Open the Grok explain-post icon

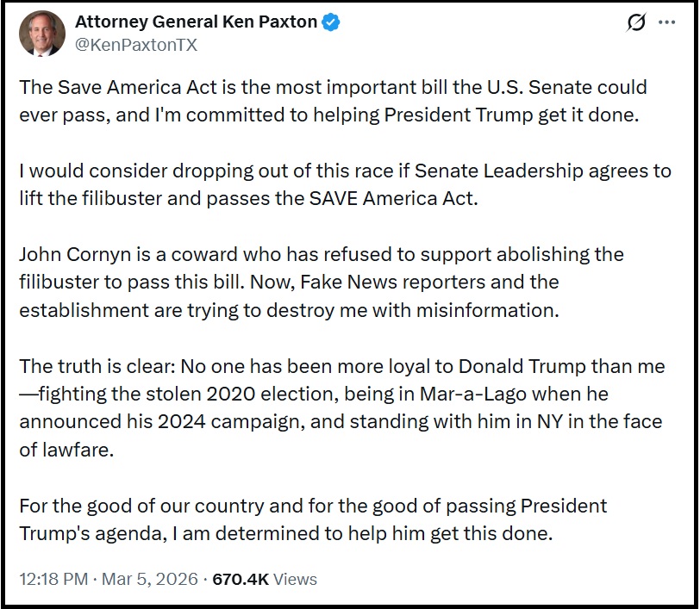tap(636, 23)
